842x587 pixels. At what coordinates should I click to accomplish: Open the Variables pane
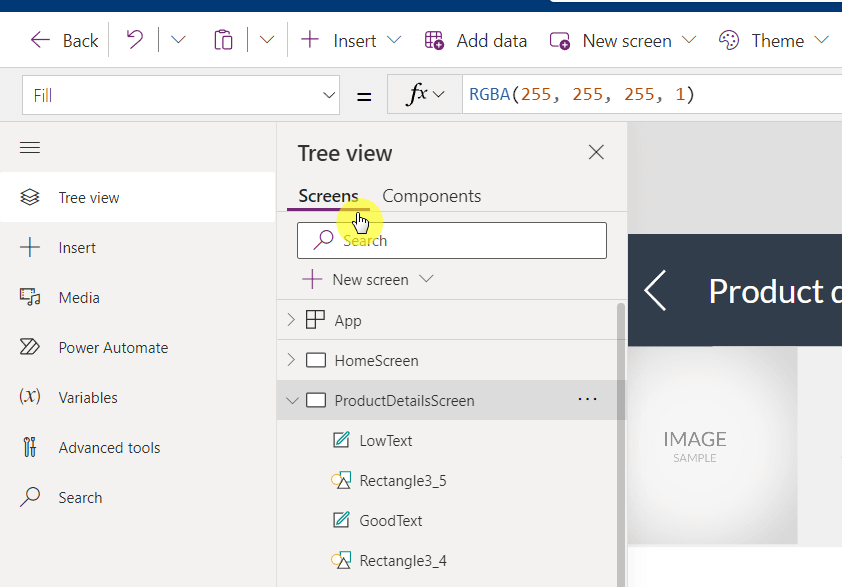[x=137, y=397]
